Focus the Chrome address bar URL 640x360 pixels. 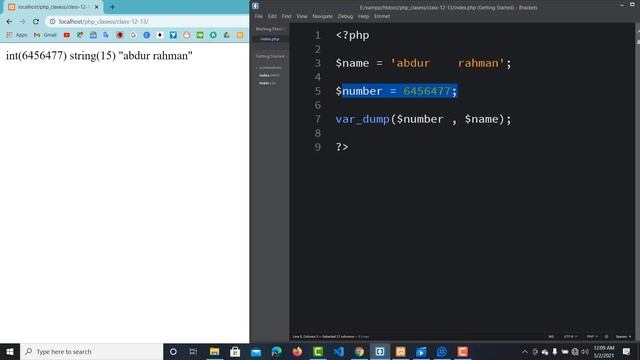click(104, 22)
